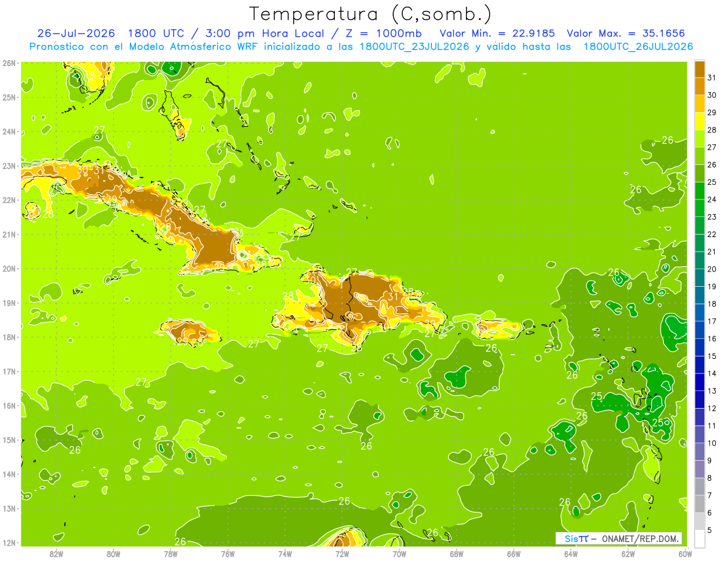Click the '82W' longitude axis label

click(56, 554)
